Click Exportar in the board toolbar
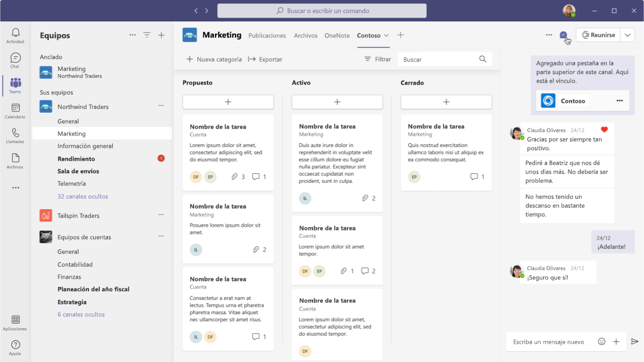 click(265, 59)
